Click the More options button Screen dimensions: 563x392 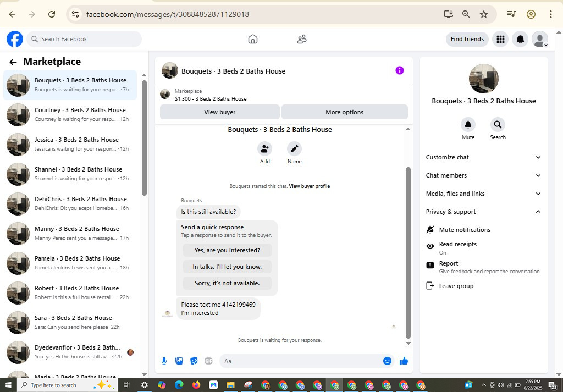coord(344,112)
